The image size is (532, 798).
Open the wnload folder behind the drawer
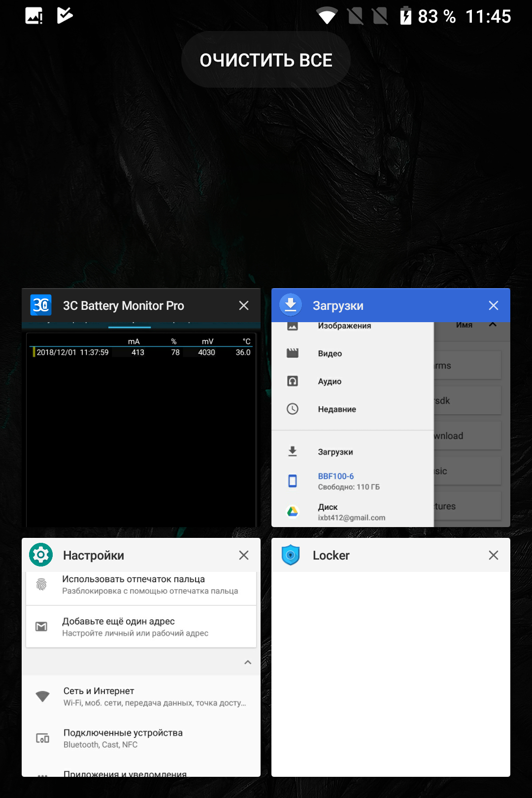tap(467, 435)
